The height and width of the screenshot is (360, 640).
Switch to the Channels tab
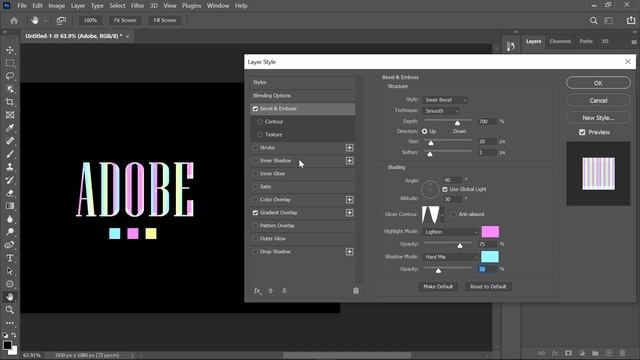[x=560, y=41]
